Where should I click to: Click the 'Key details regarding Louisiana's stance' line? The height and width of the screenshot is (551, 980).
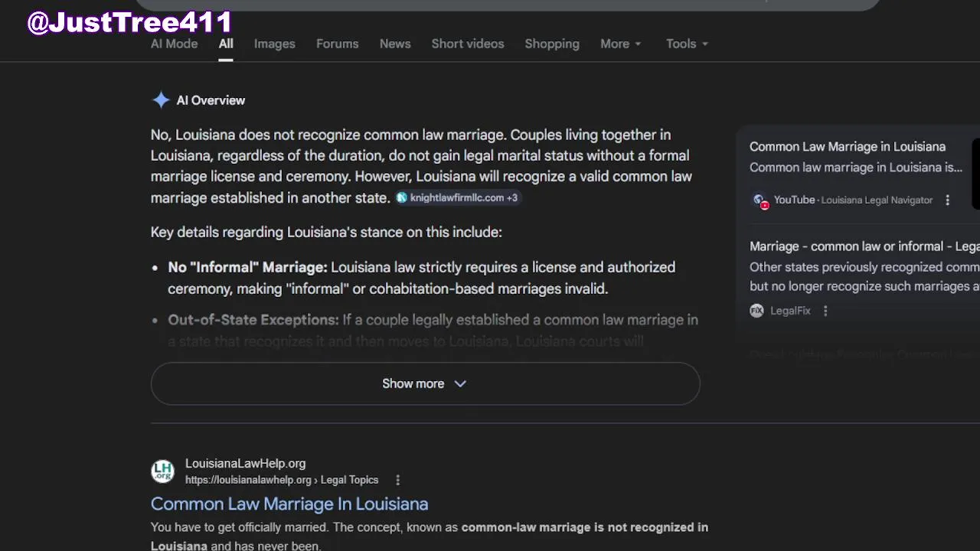(x=326, y=232)
